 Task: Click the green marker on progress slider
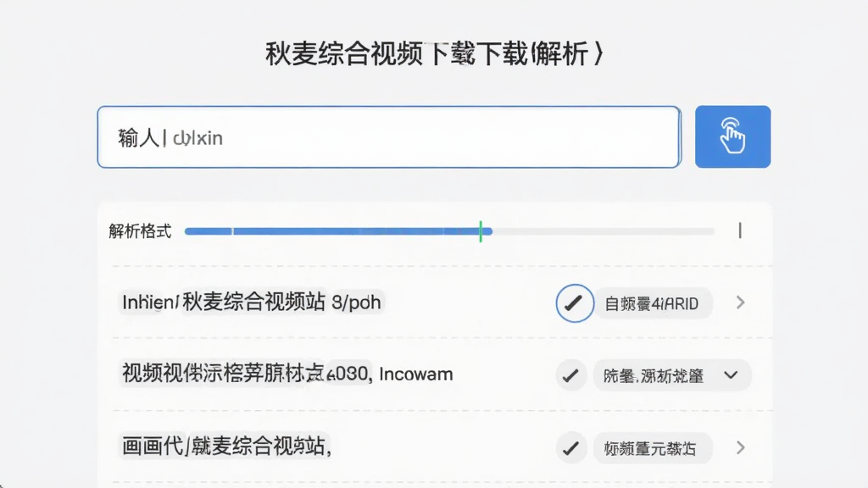coord(481,231)
